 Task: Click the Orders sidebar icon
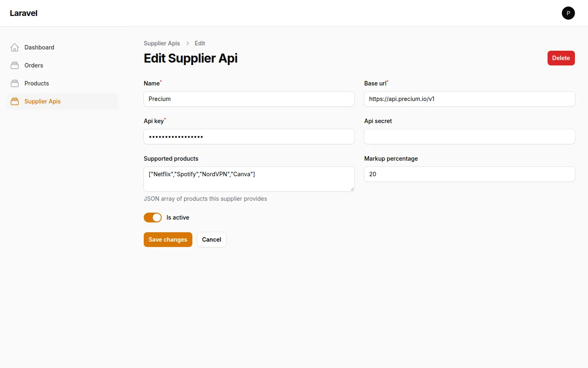15,65
